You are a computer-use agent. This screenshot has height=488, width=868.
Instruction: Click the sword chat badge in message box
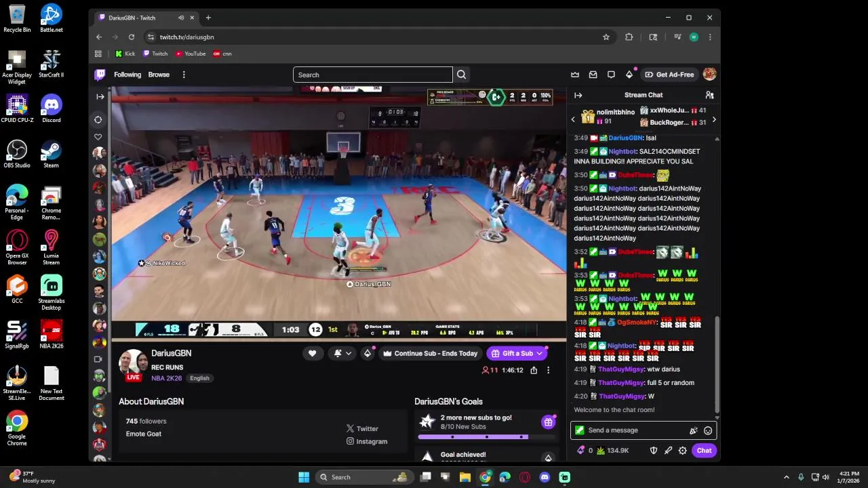tap(579, 430)
